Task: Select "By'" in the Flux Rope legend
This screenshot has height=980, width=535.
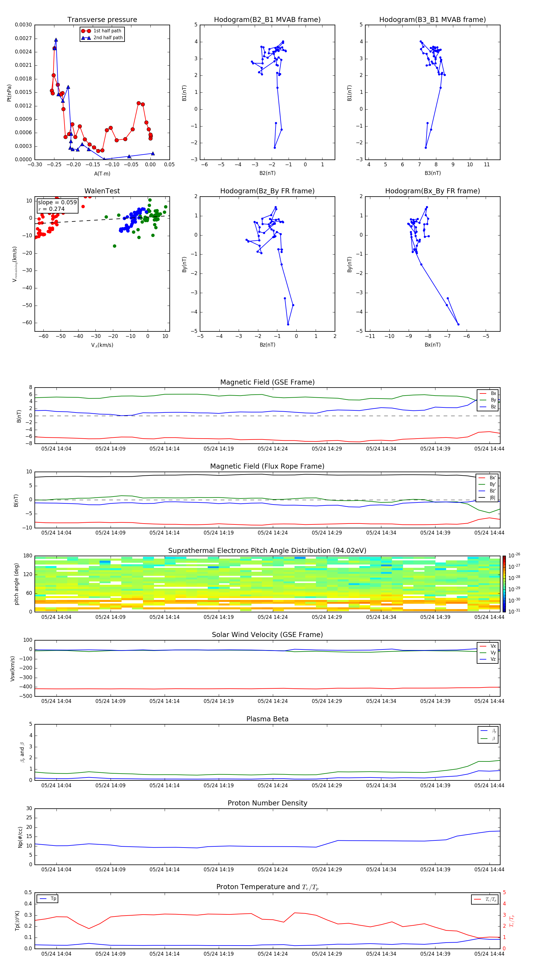Action: tap(487, 484)
